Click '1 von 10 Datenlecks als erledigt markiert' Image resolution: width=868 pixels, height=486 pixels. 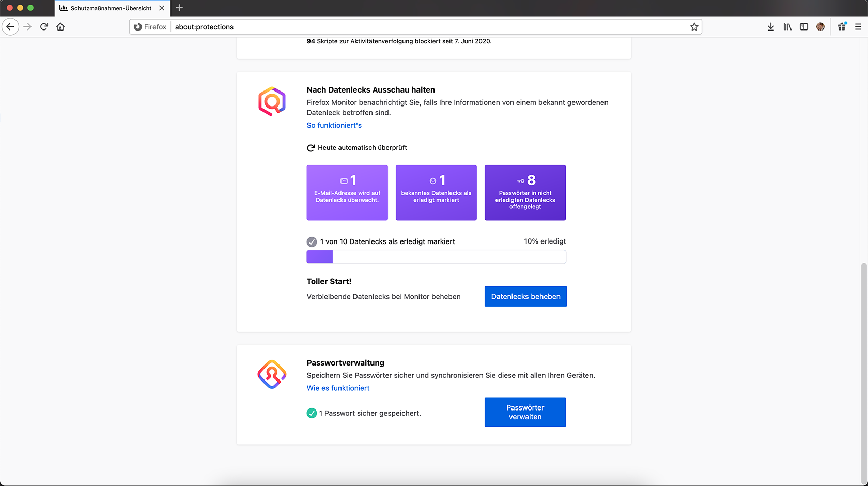click(388, 241)
